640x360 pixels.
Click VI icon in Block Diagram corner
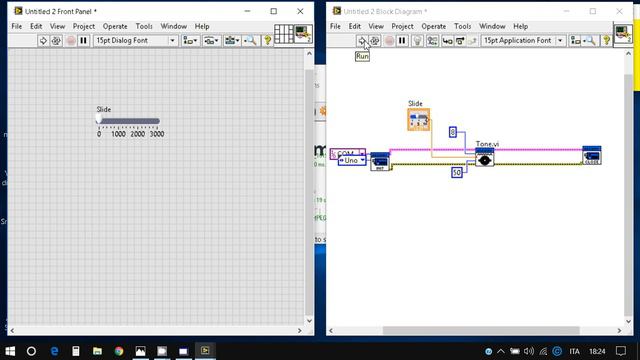click(x=623, y=34)
